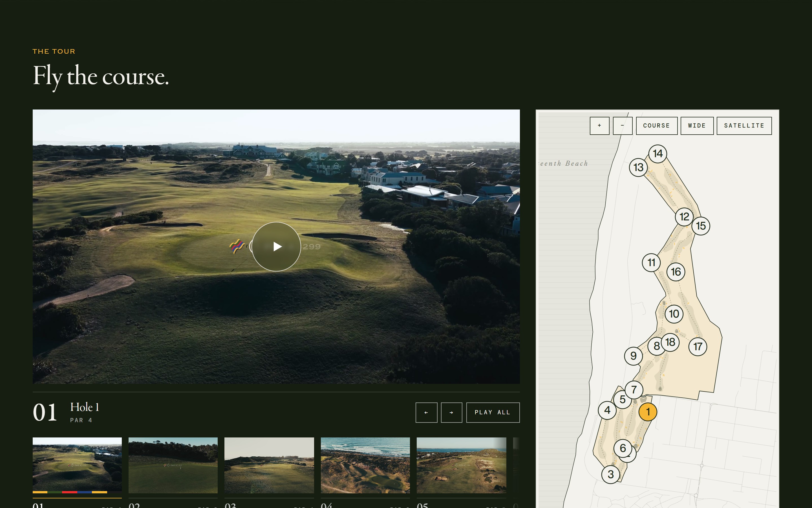Click hole 7 marker on map
This screenshot has height=508, width=812.
pos(634,390)
